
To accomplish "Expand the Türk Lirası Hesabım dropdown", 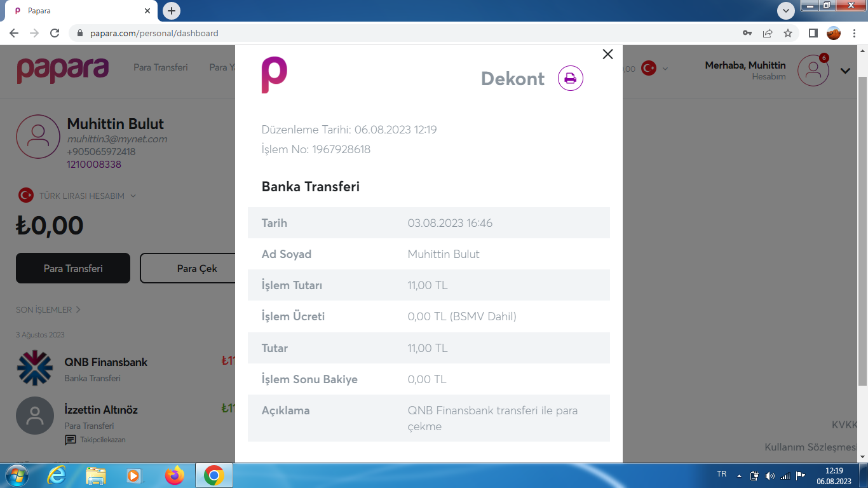I will [x=133, y=196].
